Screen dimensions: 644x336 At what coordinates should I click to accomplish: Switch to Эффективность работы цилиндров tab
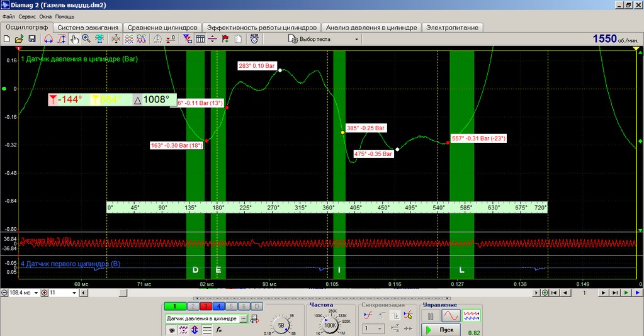pos(262,28)
